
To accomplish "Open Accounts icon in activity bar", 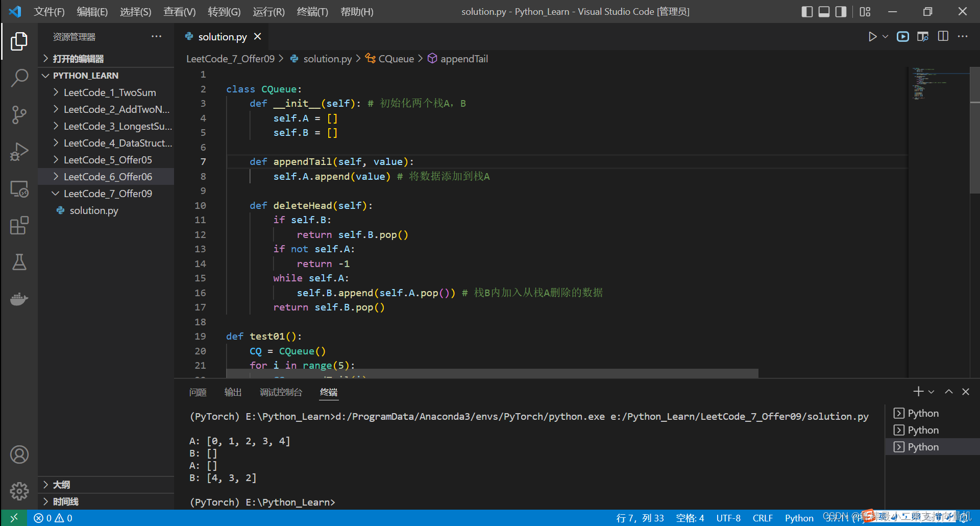I will [19, 455].
